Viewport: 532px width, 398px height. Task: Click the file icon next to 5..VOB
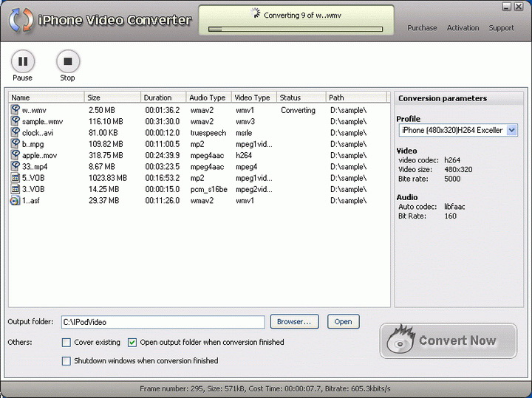point(15,178)
